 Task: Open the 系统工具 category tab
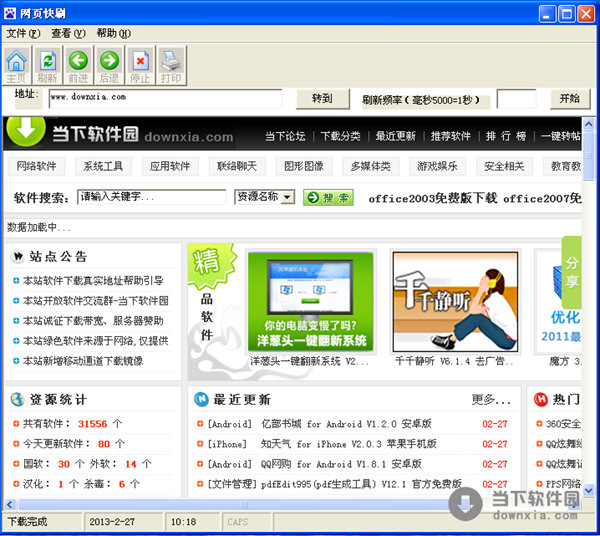pos(103,166)
